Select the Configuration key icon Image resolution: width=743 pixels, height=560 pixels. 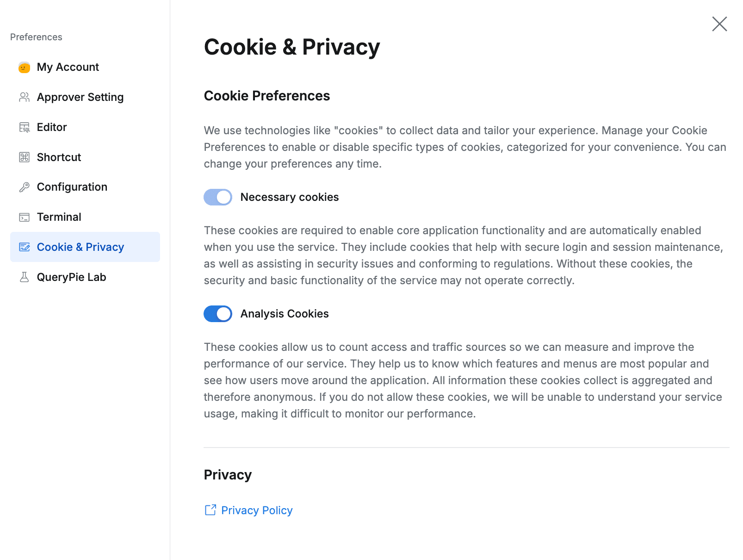[25, 187]
